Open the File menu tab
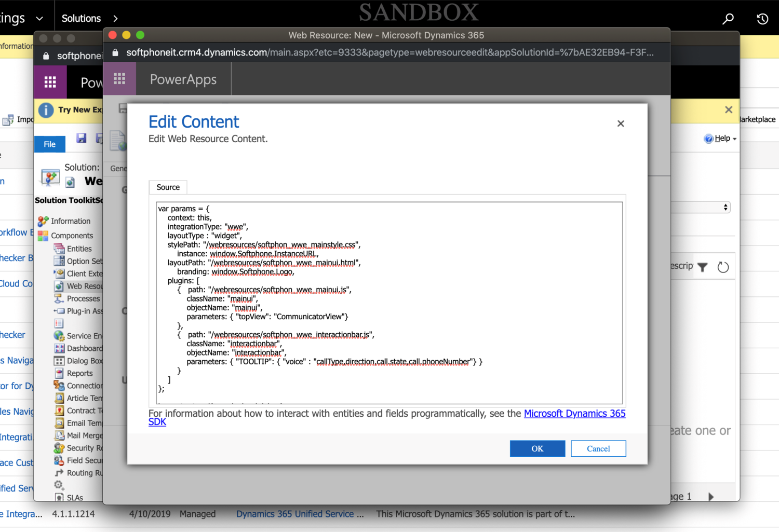This screenshot has width=779, height=532. pyautogui.click(x=50, y=144)
